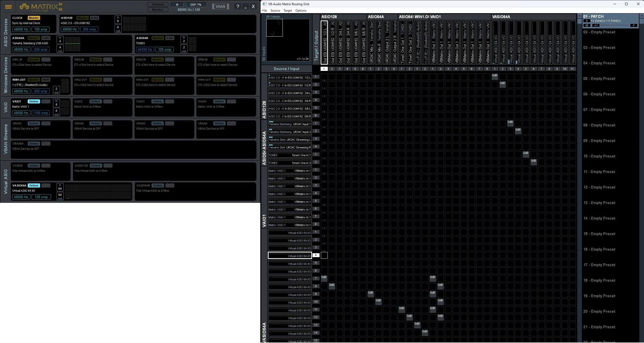Open the ASIO64A 256 smp buffer selector
Screen dimensions: 644x343
(x=41, y=49)
